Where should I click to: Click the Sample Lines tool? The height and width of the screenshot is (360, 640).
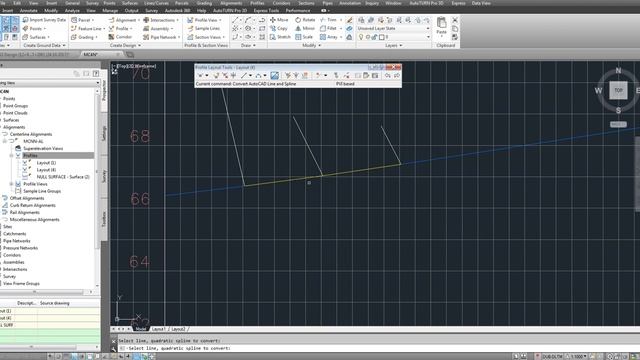203,29
